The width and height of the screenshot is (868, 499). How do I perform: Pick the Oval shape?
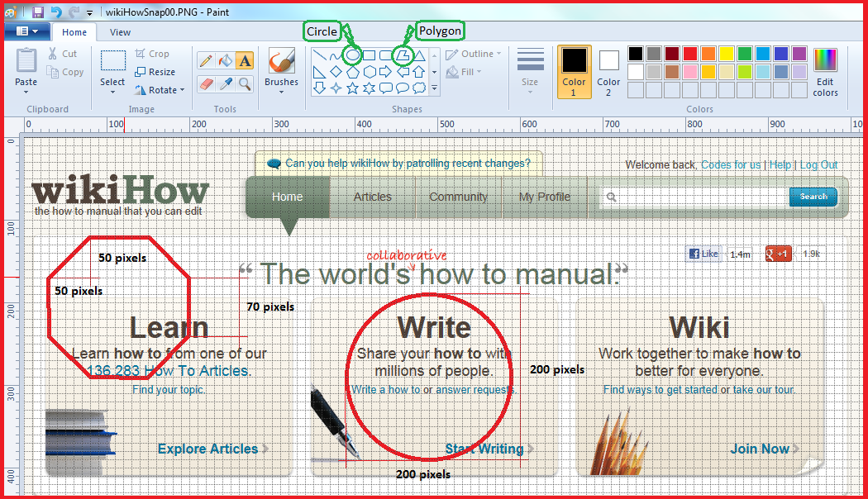point(353,55)
